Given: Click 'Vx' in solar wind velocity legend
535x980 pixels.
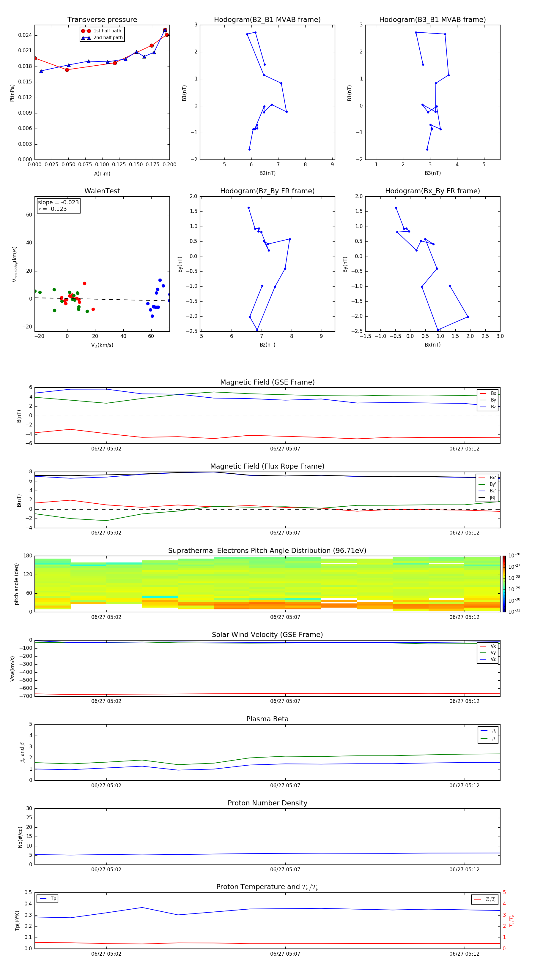Looking at the screenshot, I should click(488, 646).
